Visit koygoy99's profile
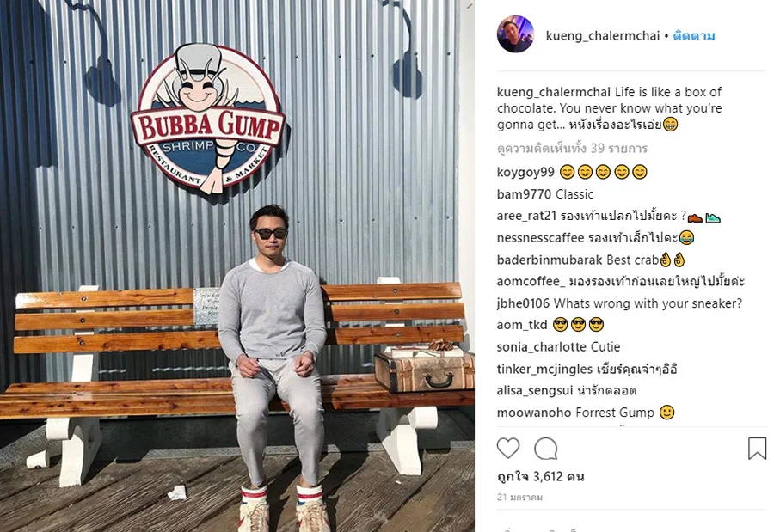 525,172
